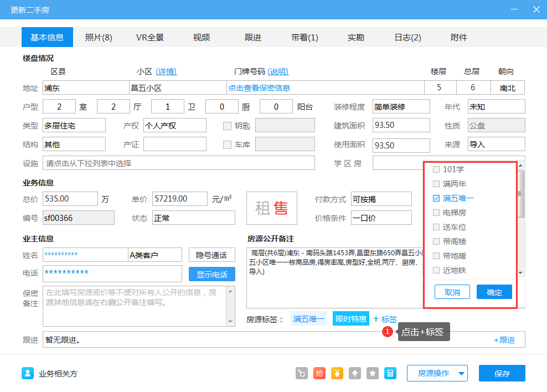Click the + 标签 add tag link
547x392 pixels.
(385, 319)
